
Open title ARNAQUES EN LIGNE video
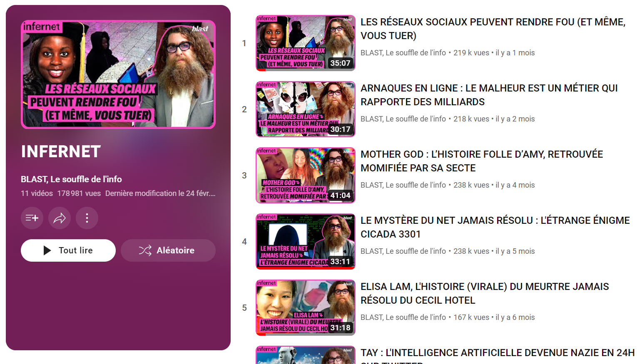pyautogui.click(x=489, y=95)
